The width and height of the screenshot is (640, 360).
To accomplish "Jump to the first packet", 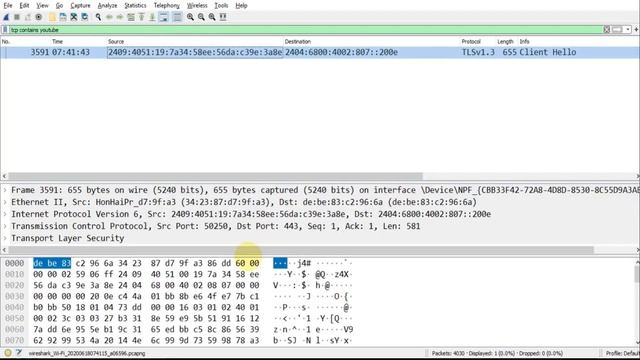I will pos(142,17).
